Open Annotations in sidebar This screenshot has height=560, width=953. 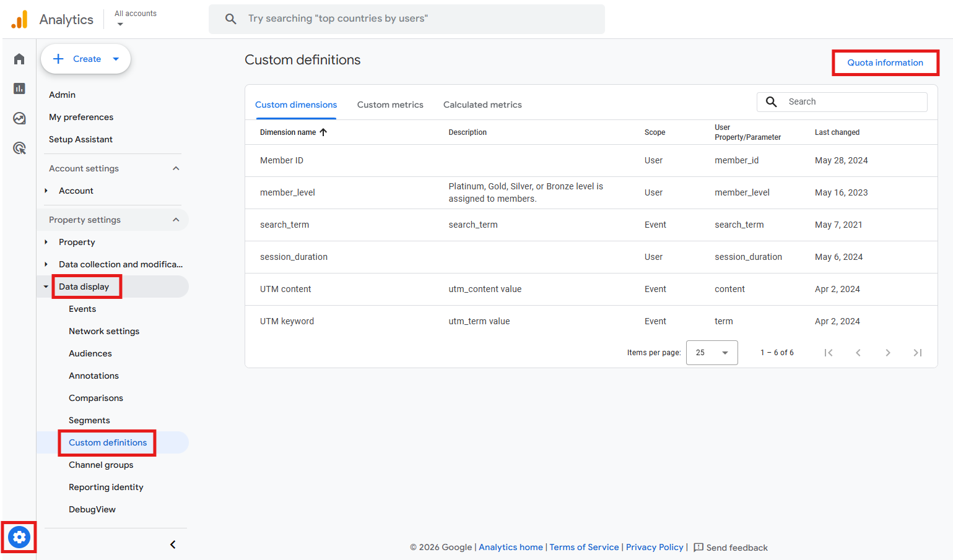click(x=94, y=376)
